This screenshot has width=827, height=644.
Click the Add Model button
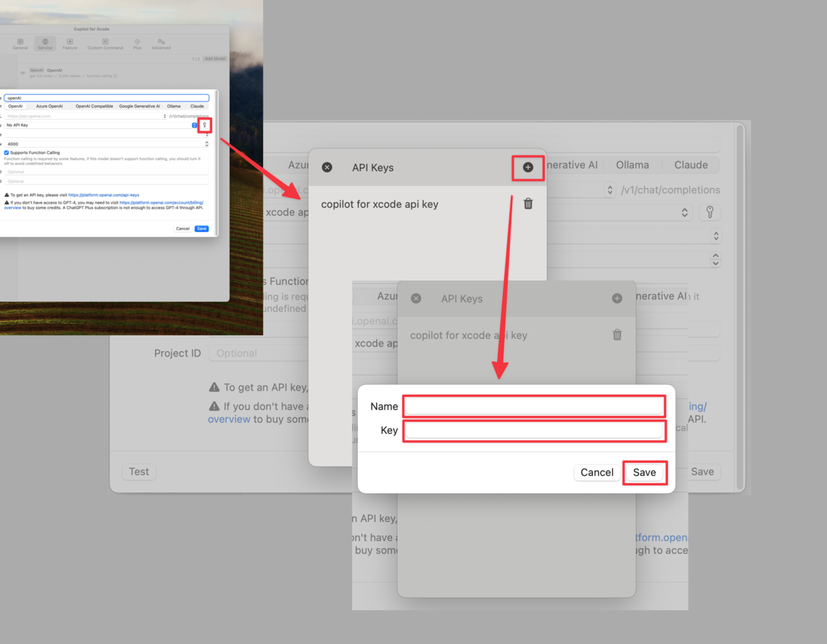click(215, 59)
